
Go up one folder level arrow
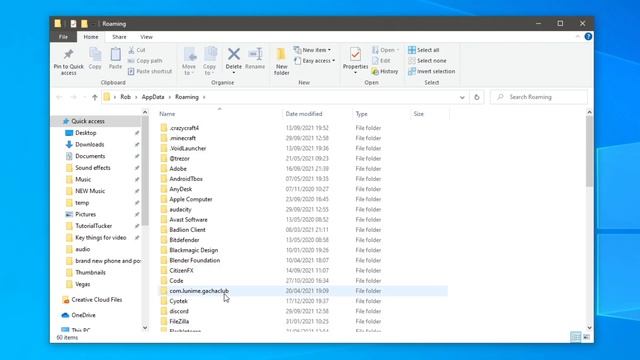(x=95, y=97)
